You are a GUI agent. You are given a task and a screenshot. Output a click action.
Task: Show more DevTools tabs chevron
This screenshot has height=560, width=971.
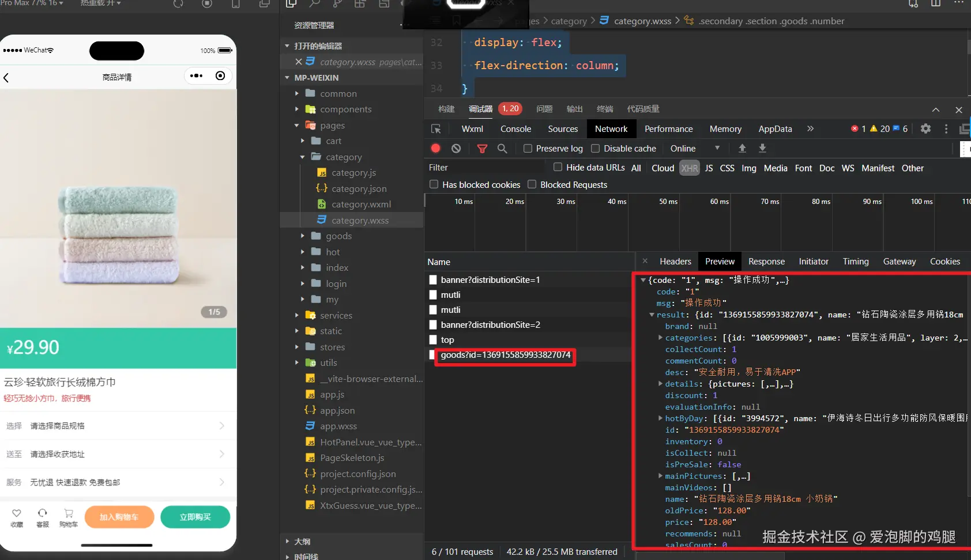coord(810,128)
